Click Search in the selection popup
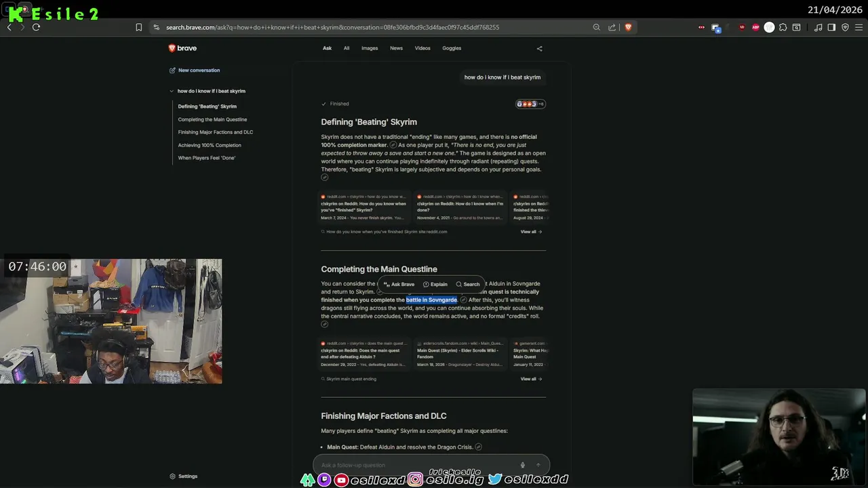Viewport: 868px width, 488px height. point(468,284)
